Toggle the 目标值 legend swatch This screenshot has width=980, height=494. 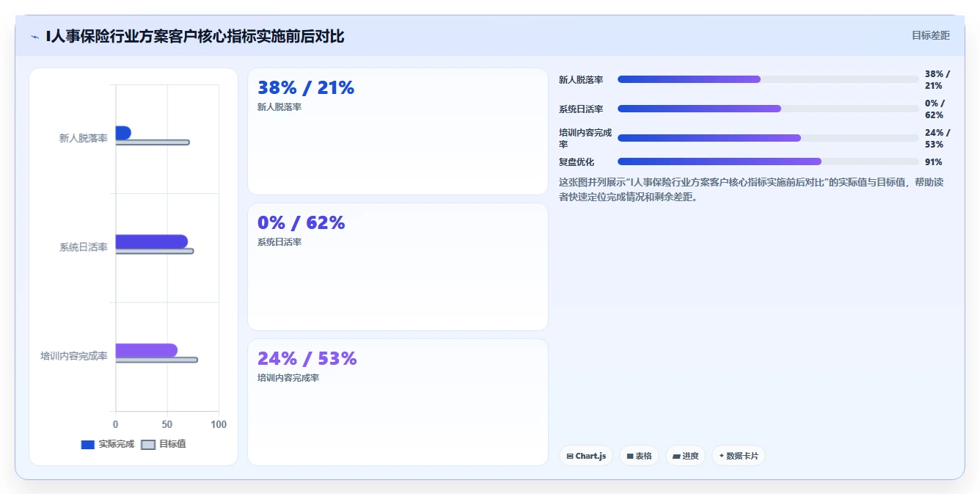pos(148,444)
